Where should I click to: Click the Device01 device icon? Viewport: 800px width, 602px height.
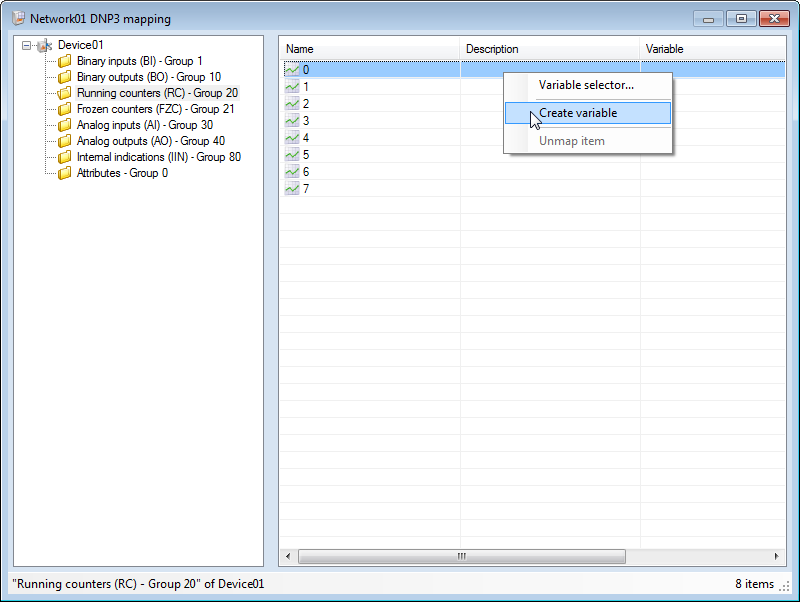[45, 46]
